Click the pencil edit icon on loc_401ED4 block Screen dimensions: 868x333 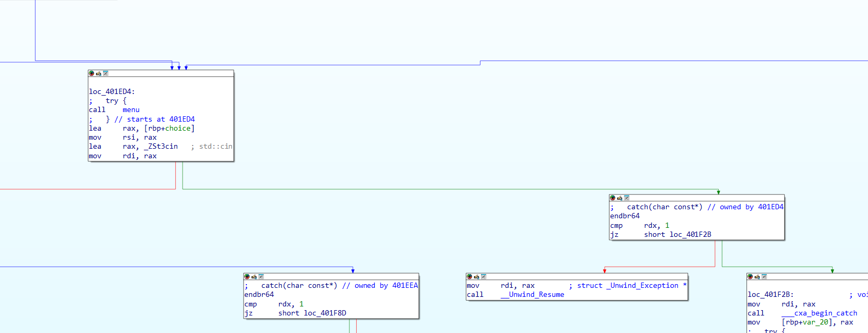(x=98, y=73)
